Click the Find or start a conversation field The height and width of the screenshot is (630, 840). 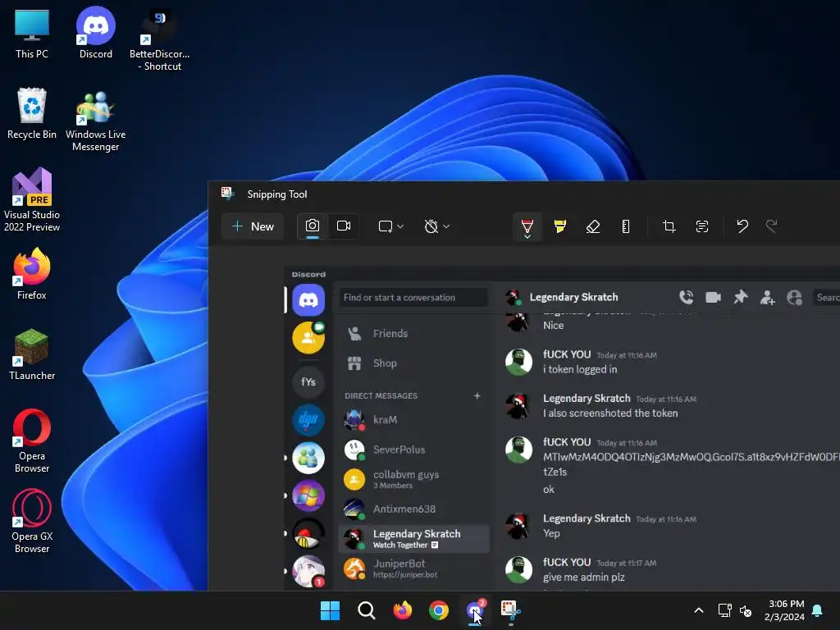(x=413, y=297)
